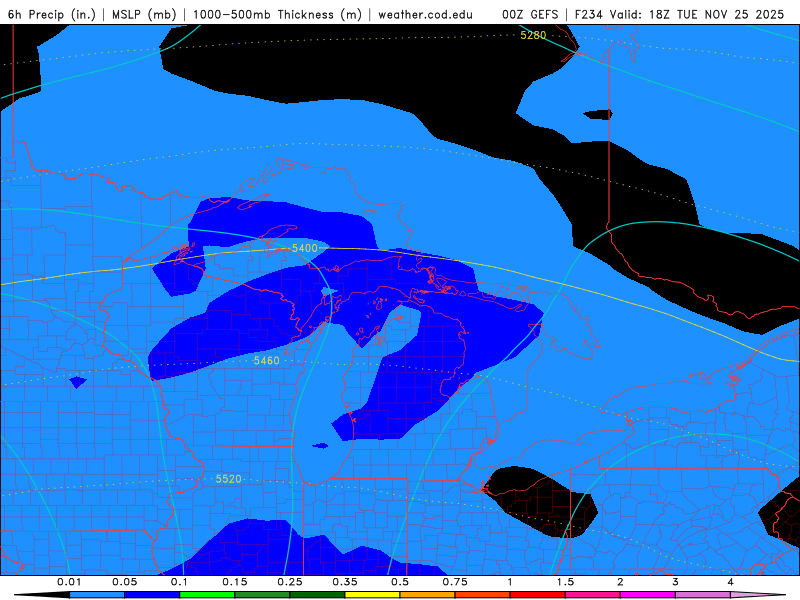Click the red 1–1.5 legend swatch
Viewport: 800px width, 600px height.
(538, 595)
